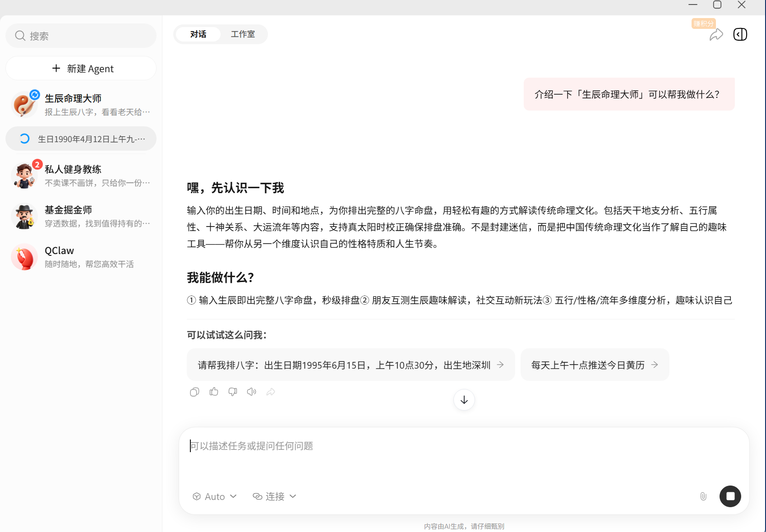
Task: Click the user message bubble 介绍一下「生辰命理大师」
Action: tap(629, 94)
